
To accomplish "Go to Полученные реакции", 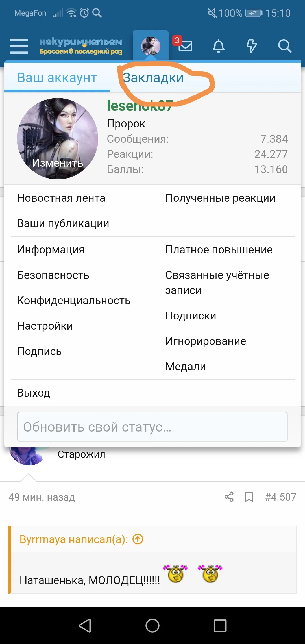I will pyautogui.click(x=220, y=198).
